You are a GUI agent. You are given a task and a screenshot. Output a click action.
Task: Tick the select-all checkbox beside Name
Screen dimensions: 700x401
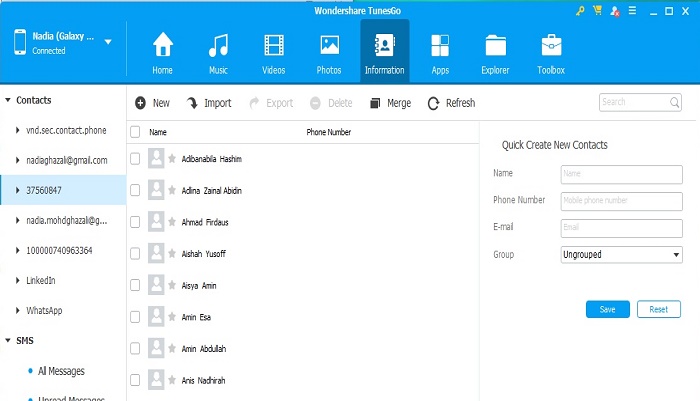pyautogui.click(x=135, y=132)
